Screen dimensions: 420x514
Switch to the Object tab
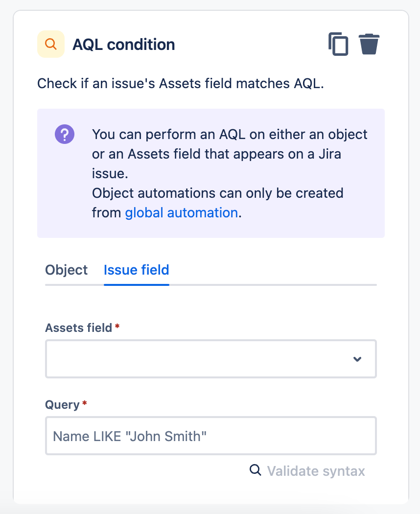tap(66, 270)
